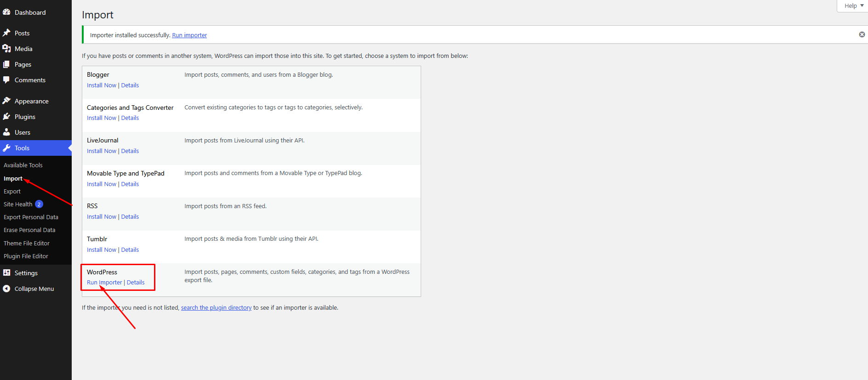
Task: Open the Users menu
Action: pos(23,132)
